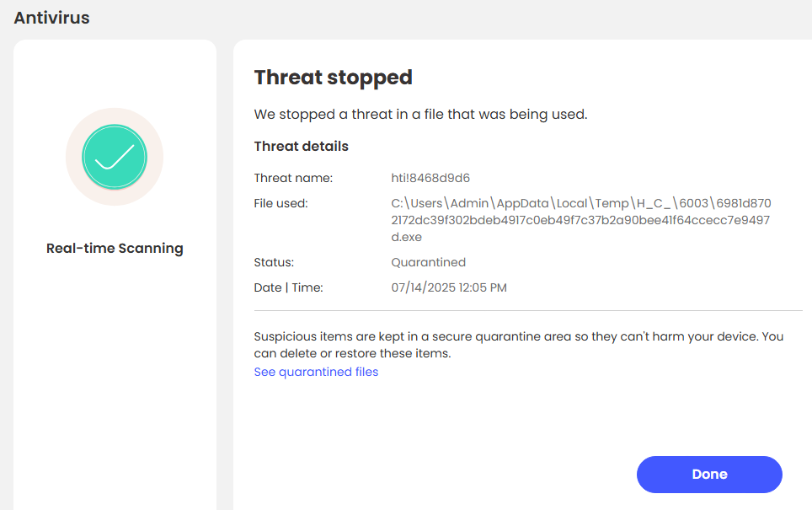
Task: Click the Status label
Action: (274, 262)
